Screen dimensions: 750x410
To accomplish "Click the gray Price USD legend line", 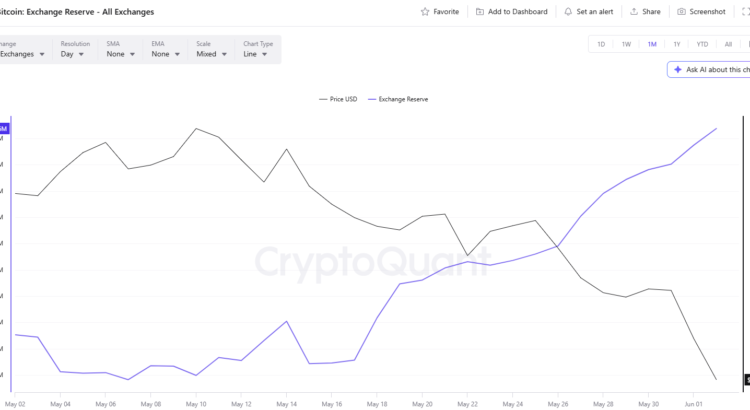I will pyautogui.click(x=323, y=99).
